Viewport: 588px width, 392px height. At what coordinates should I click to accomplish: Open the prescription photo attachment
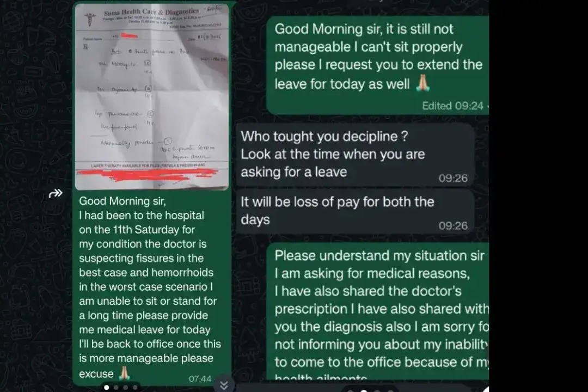click(151, 97)
